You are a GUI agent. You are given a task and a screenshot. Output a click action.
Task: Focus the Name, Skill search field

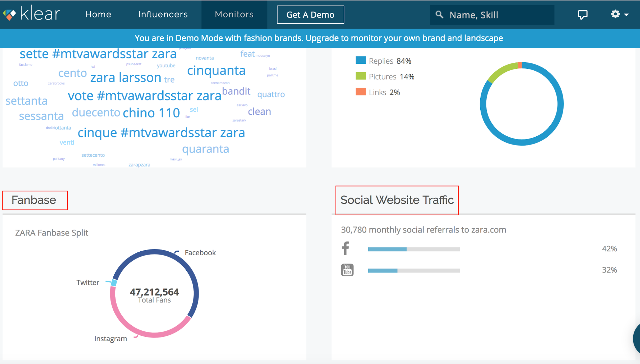tap(492, 15)
